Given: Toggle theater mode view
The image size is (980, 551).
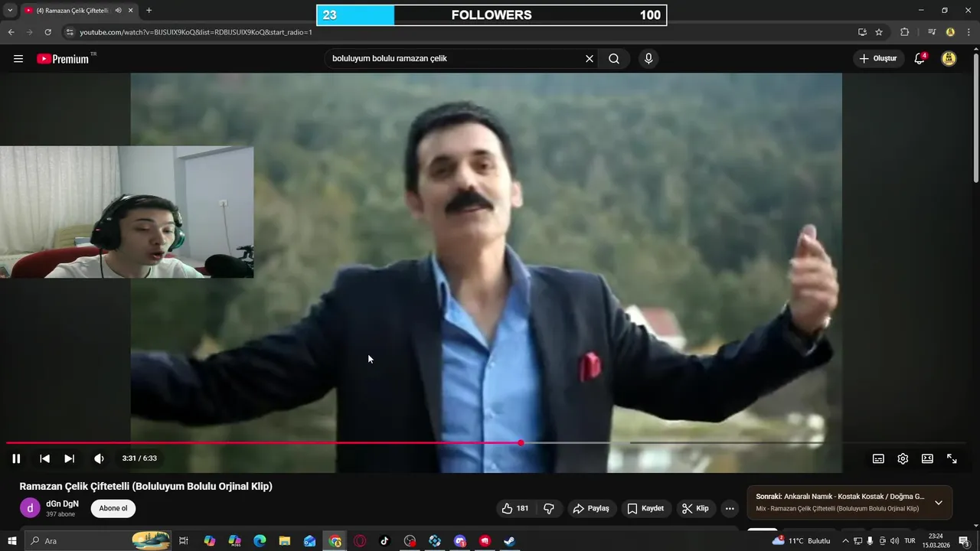Looking at the screenshot, I should coord(927,458).
